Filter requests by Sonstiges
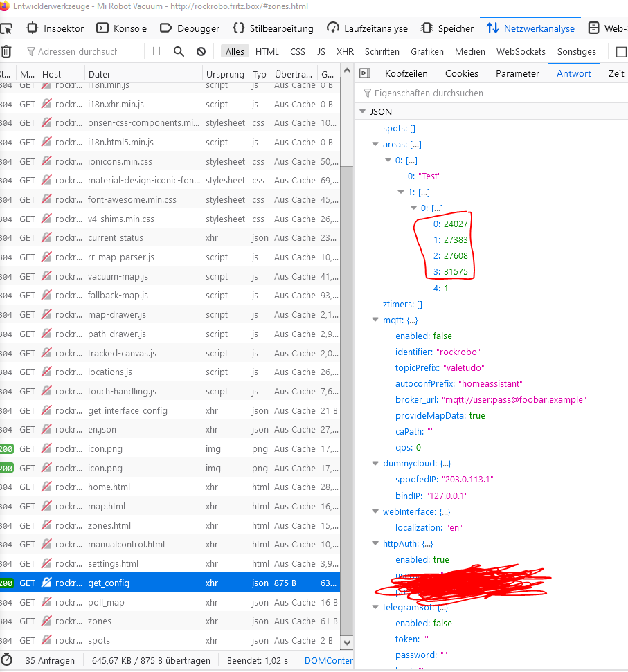Image resolution: width=628 pixels, height=672 pixels. coord(577,52)
